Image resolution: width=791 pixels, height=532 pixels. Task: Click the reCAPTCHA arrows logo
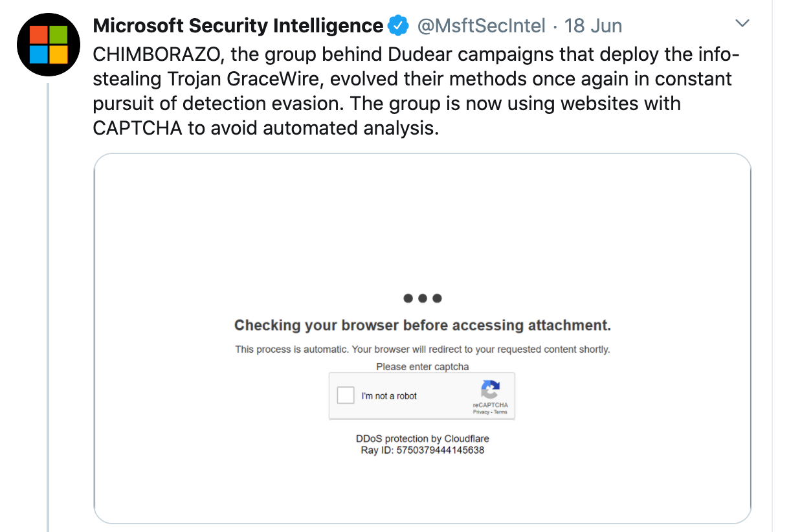490,390
